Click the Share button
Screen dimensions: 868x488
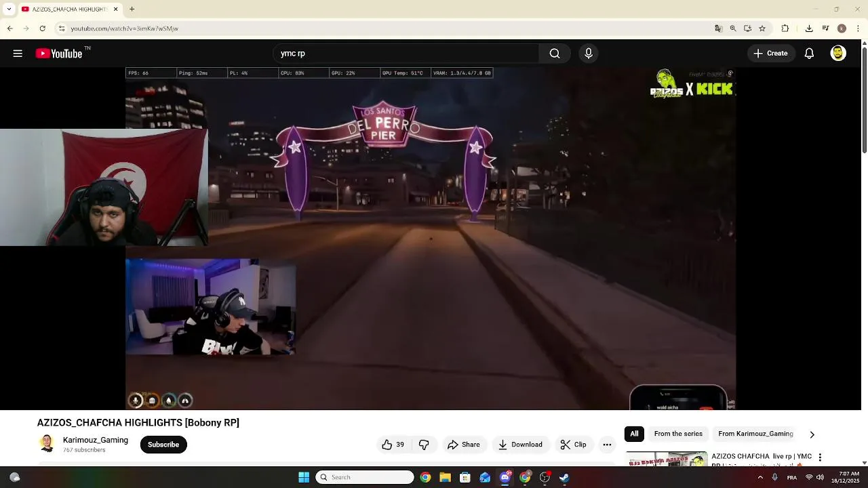click(x=464, y=445)
